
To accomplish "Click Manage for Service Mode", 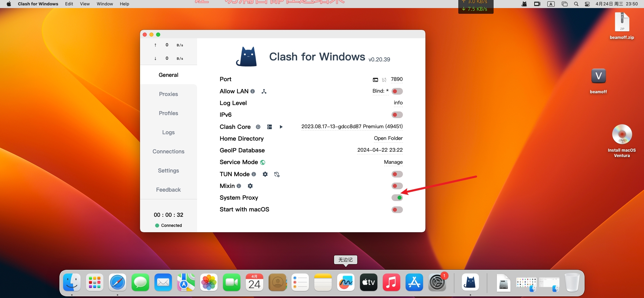I will coord(393,162).
